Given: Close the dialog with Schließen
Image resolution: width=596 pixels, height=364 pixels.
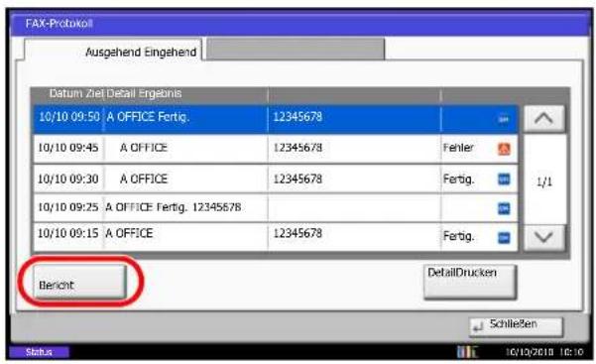Looking at the screenshot, I should click(x=517, y=326).
